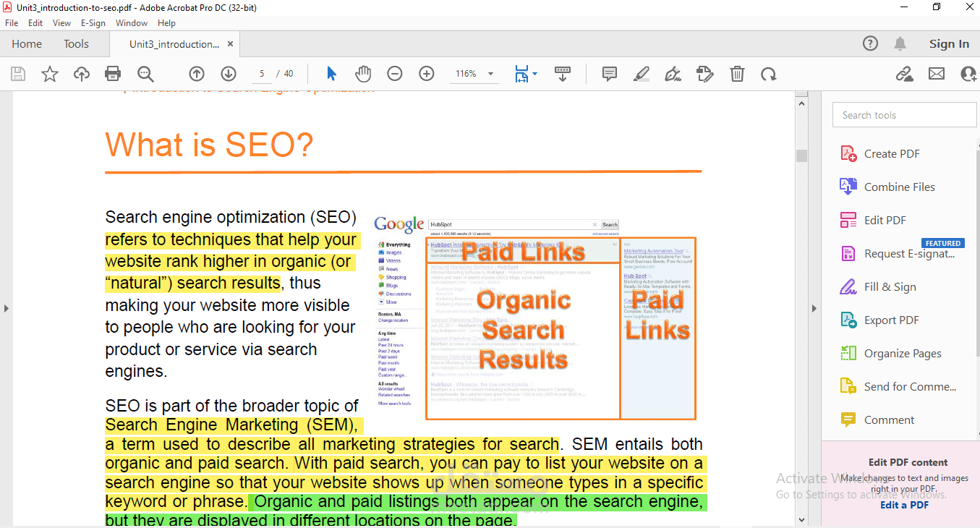
Task: Close the Unit3_introduction document tab
Action: pos(230,44)
